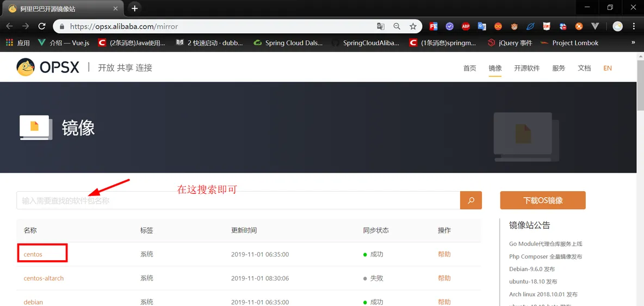Click the 失败 status for centos-altarch
The image size is (644, 306).
(x=373, y=278)
